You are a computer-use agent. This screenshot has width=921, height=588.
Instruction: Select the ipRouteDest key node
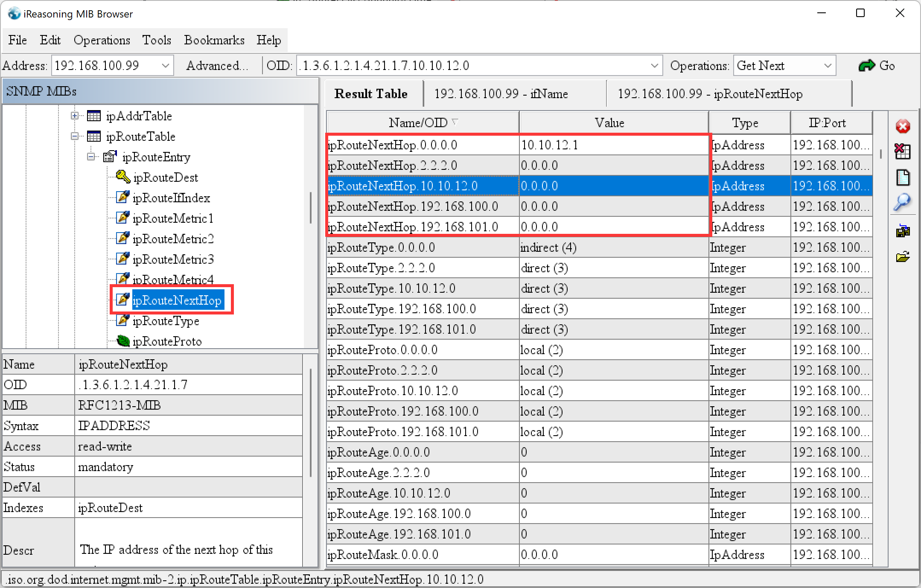[165, 178]
